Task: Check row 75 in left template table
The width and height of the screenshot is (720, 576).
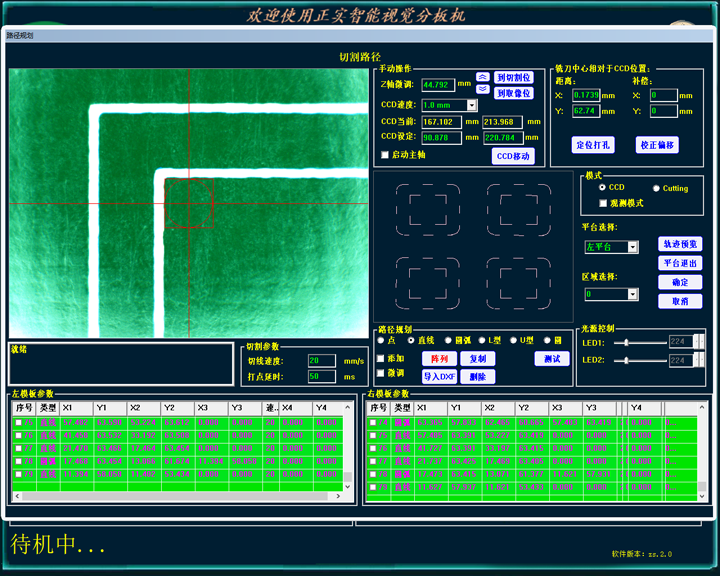Action: point(18,422)
